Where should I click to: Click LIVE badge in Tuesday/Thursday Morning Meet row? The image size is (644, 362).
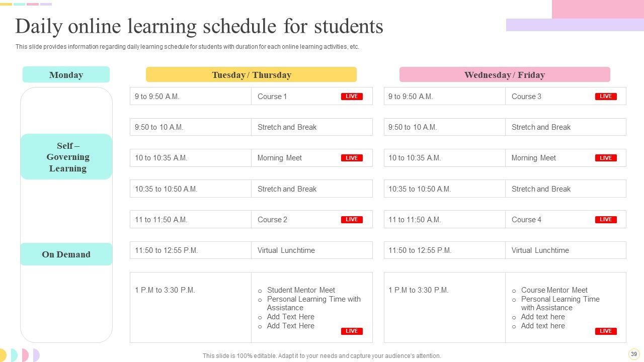coord(352,158)
